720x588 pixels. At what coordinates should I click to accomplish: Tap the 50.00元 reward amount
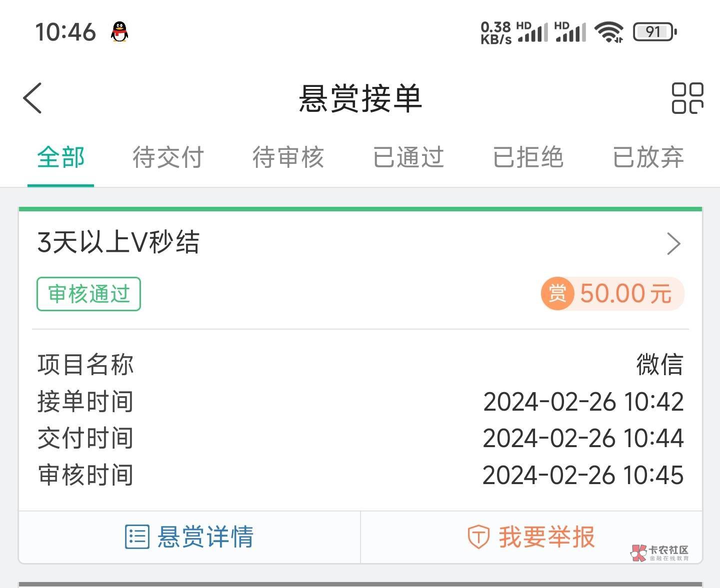tap(625, 293)
